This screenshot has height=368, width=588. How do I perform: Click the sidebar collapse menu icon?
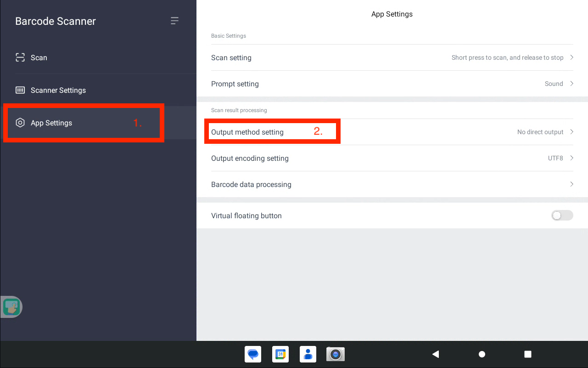pyautogui.click(x=174, y=21)
